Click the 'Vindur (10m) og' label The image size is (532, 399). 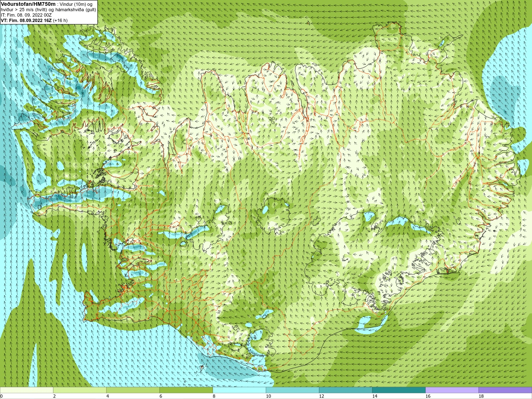point(76,4)
